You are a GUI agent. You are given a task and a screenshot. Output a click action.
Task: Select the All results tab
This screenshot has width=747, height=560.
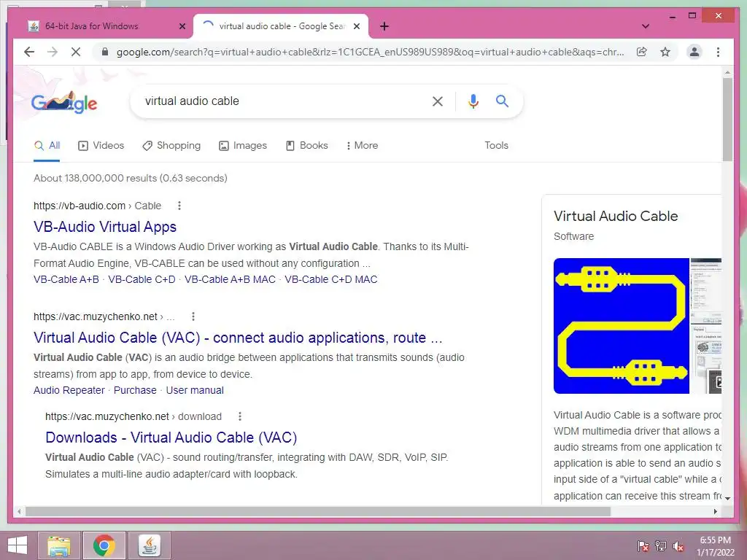tap(47, 145)
